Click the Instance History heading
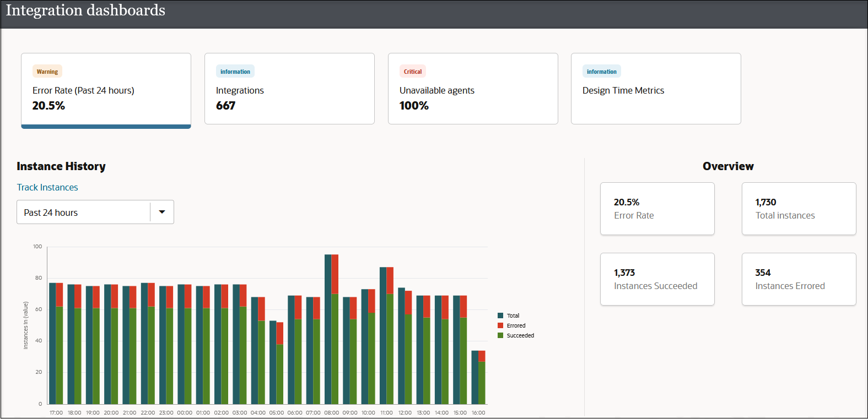This screenshot has height=419, width=868. (x=61, y=166)
